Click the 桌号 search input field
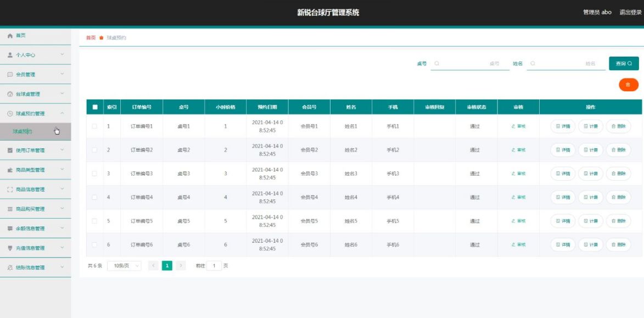 [470, 64]
